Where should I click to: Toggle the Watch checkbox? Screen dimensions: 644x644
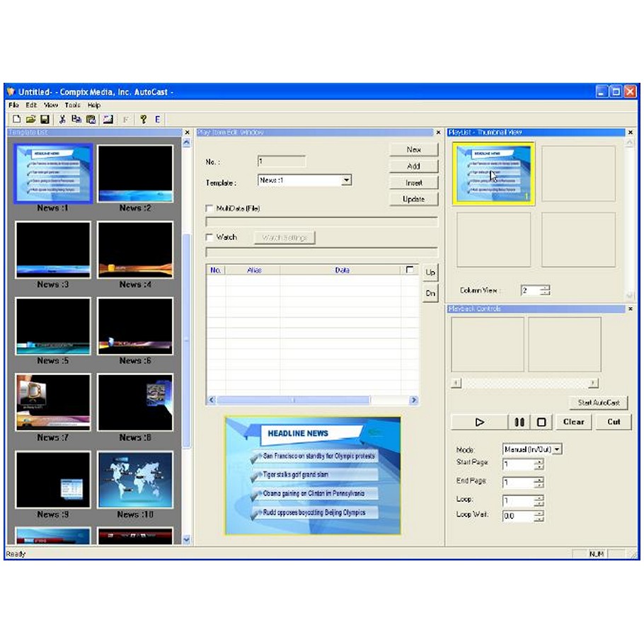[x=209, y=237]
